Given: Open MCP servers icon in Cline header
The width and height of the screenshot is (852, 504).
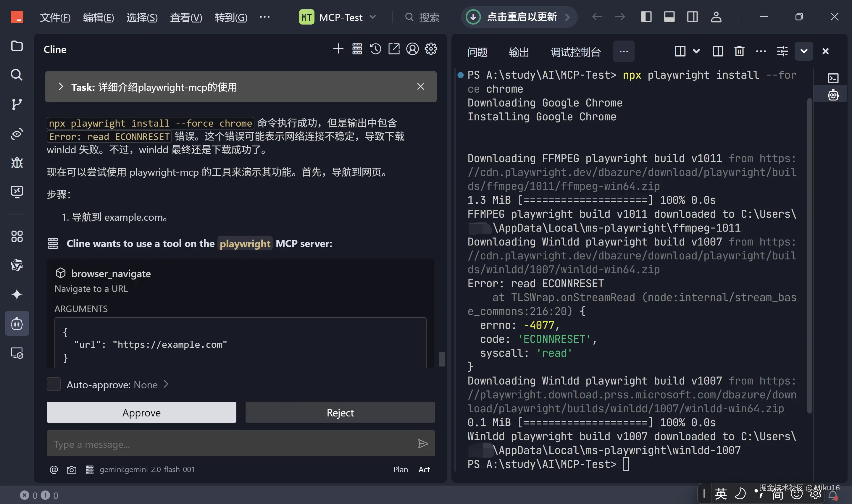Looking at the screenshot, I should tap(357, 49).
